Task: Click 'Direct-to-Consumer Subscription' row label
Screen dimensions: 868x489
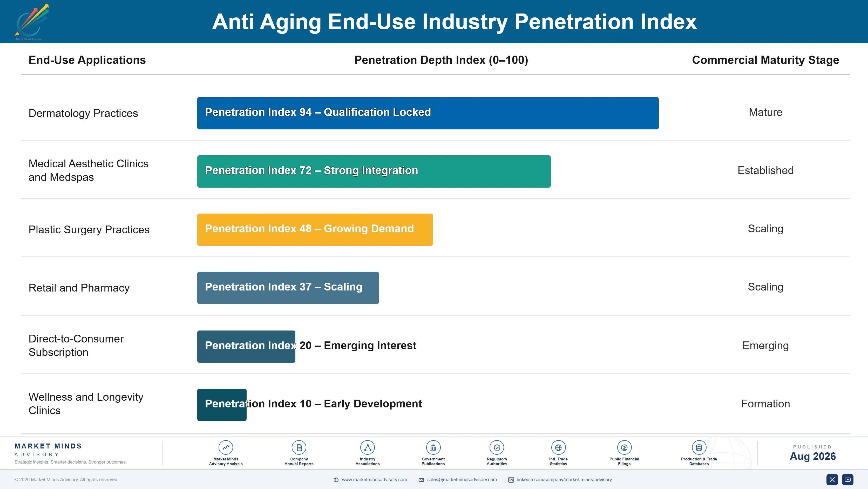Action: tap(76, 345)
